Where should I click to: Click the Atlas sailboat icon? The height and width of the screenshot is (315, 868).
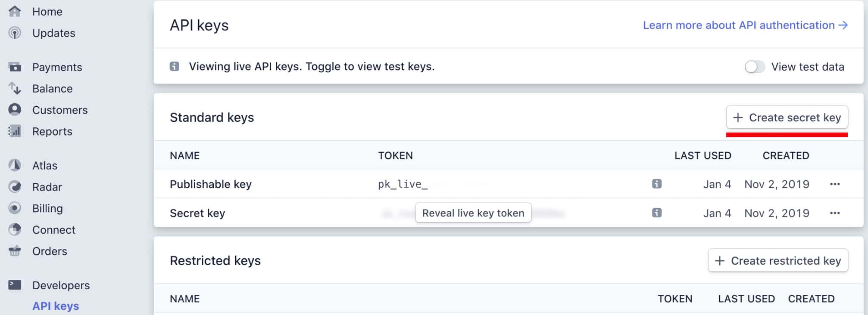click(15, 165)
